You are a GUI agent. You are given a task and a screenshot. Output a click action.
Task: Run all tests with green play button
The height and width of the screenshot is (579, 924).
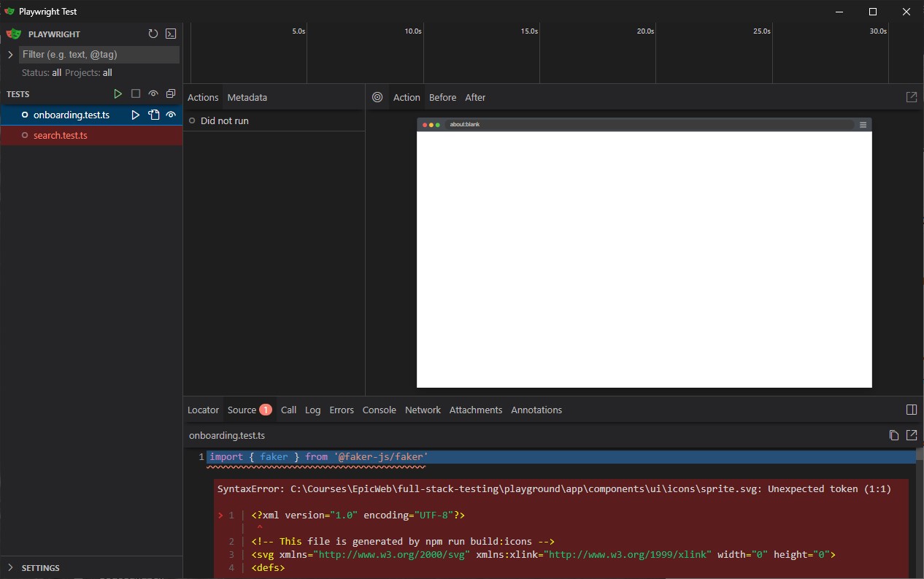pos(118,94)
